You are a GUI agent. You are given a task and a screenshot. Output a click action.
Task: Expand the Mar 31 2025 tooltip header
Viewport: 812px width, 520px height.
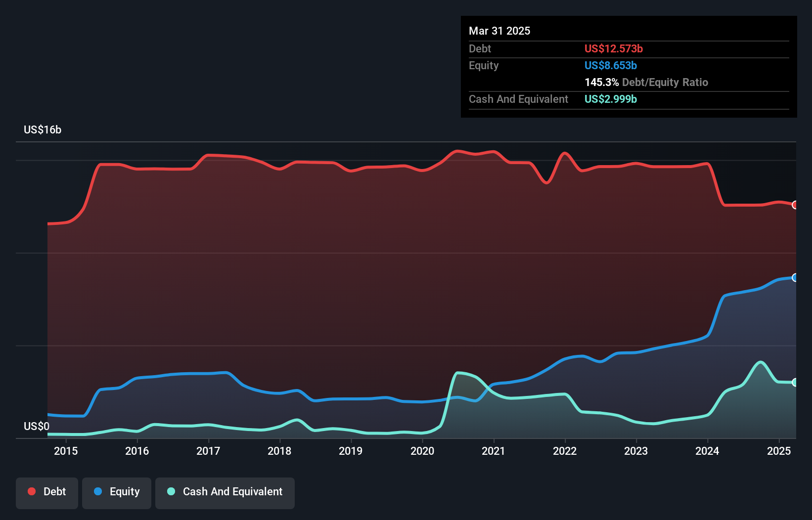coord(499,31)
